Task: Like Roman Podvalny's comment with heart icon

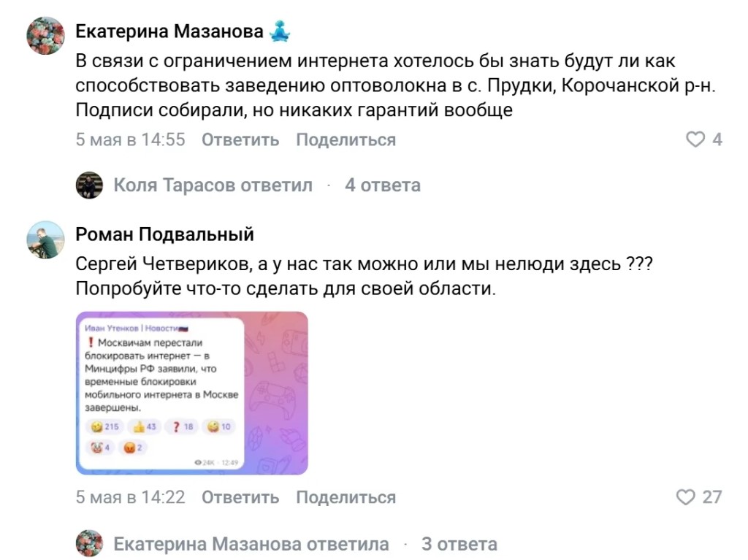Action: click(685, 497)
